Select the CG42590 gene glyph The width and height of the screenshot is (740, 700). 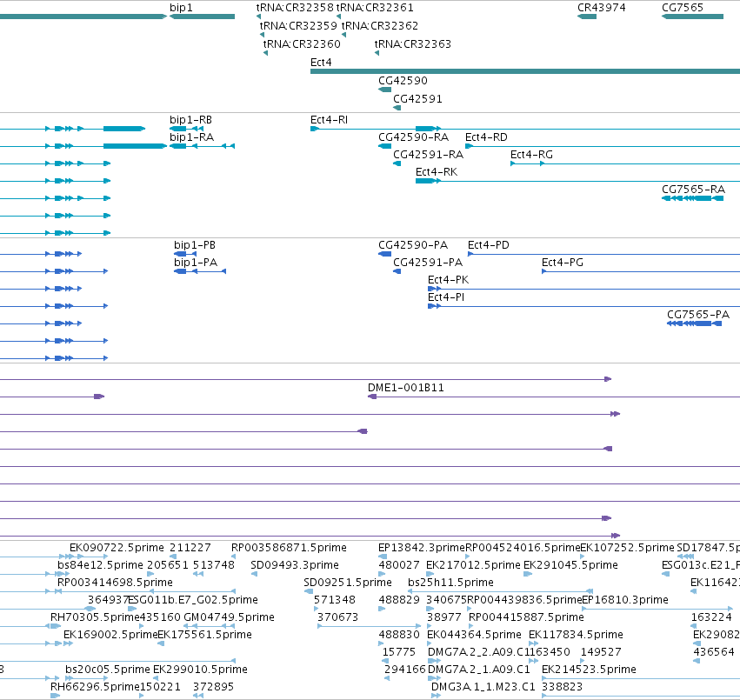(384, 90)
